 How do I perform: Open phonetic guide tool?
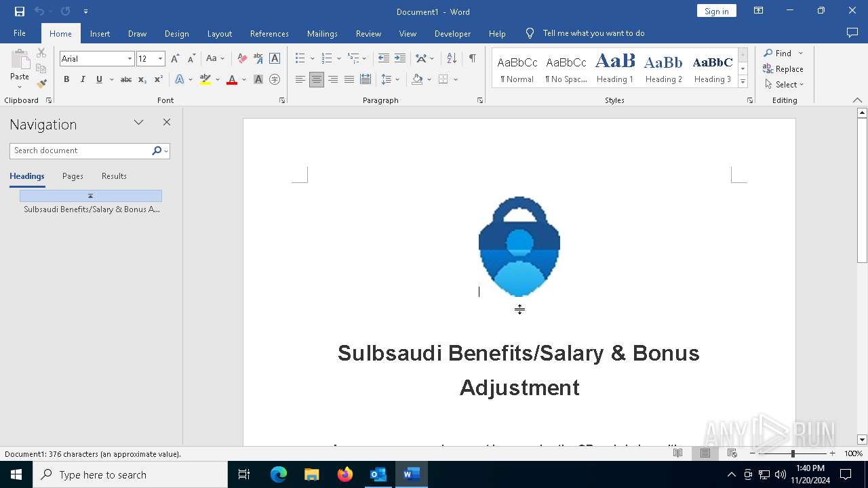(x=258, y=59)
